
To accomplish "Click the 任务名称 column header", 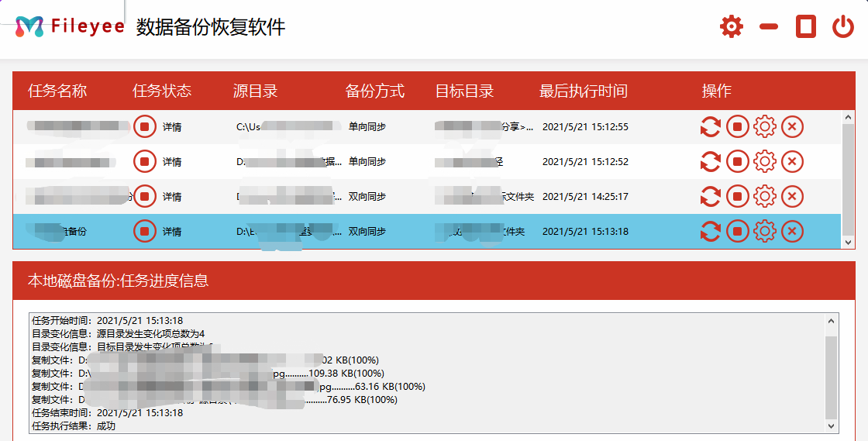I will click(57, 91).
